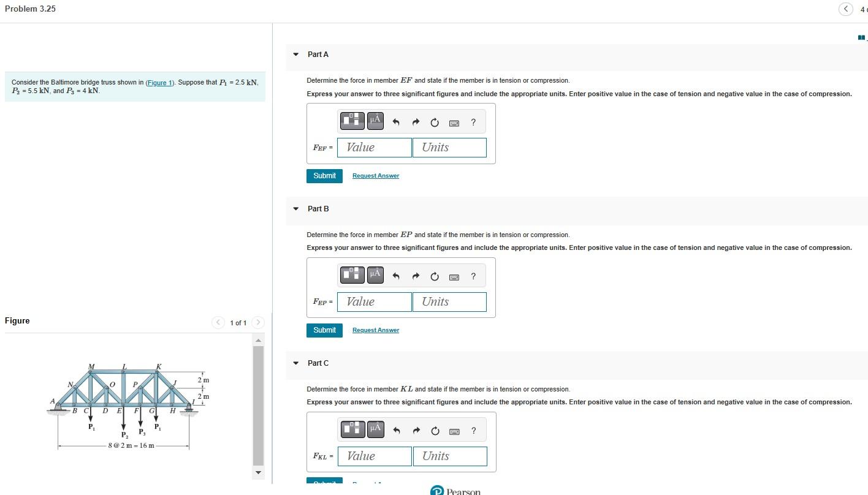
Task: Show keyboard shortcuts for Part A
Action: (454, 123)
